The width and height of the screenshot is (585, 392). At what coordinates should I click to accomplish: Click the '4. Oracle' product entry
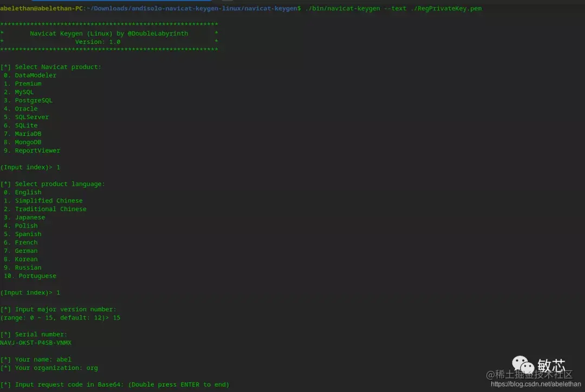click(x=21, y=108)
